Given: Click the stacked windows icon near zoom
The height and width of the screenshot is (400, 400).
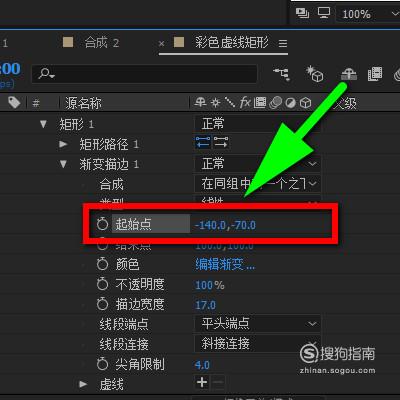Looking at the screenshot, I should [302, 13].
